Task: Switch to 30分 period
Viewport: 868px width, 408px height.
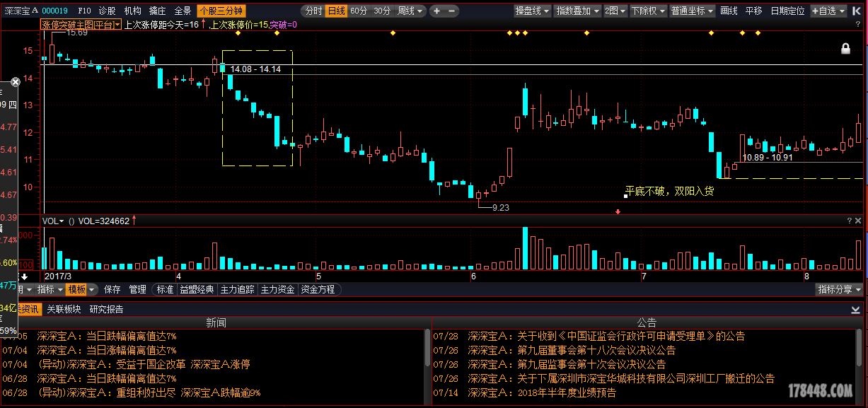Action: pyautogui.click(x=382, y=11)
